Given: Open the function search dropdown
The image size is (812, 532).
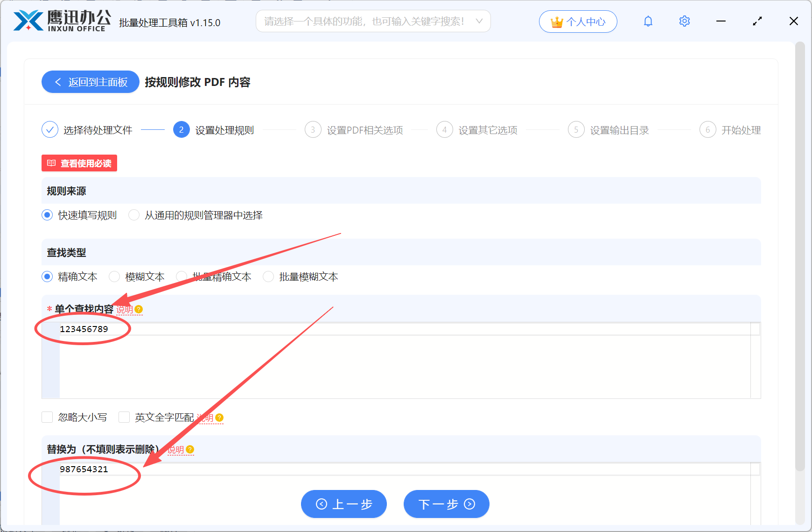Looking at the screenshot, I should 479,21.
